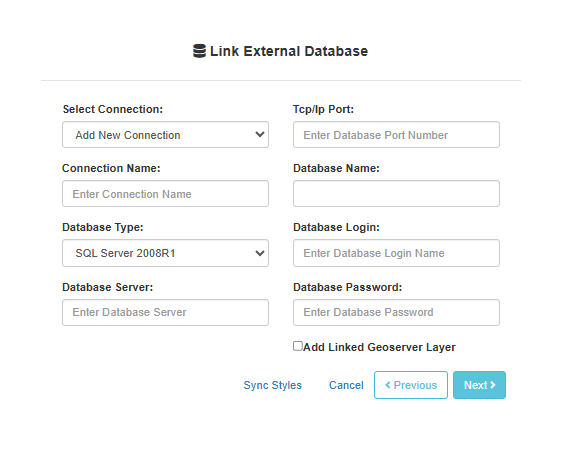The width and height of the screenshot is (587, 463).
Task: Select the Database Login name field
Action: [x=396, y=253]
